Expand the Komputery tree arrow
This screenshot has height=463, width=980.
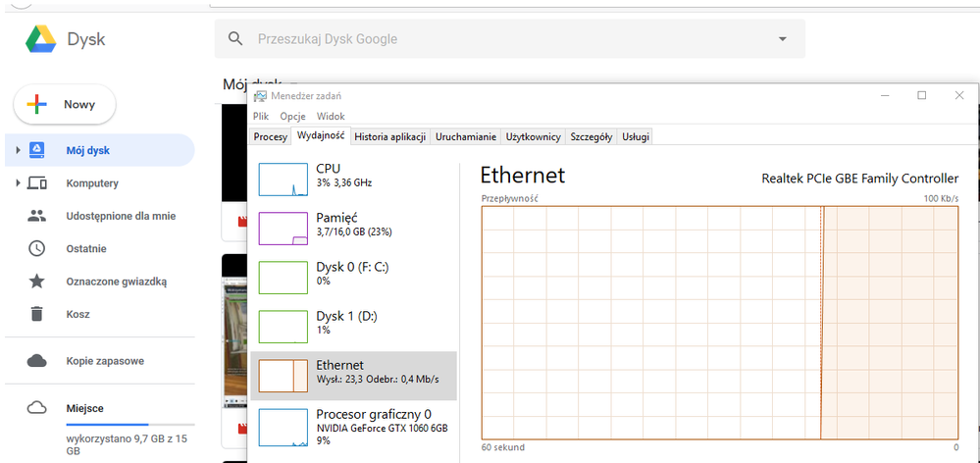click(18, 183)
